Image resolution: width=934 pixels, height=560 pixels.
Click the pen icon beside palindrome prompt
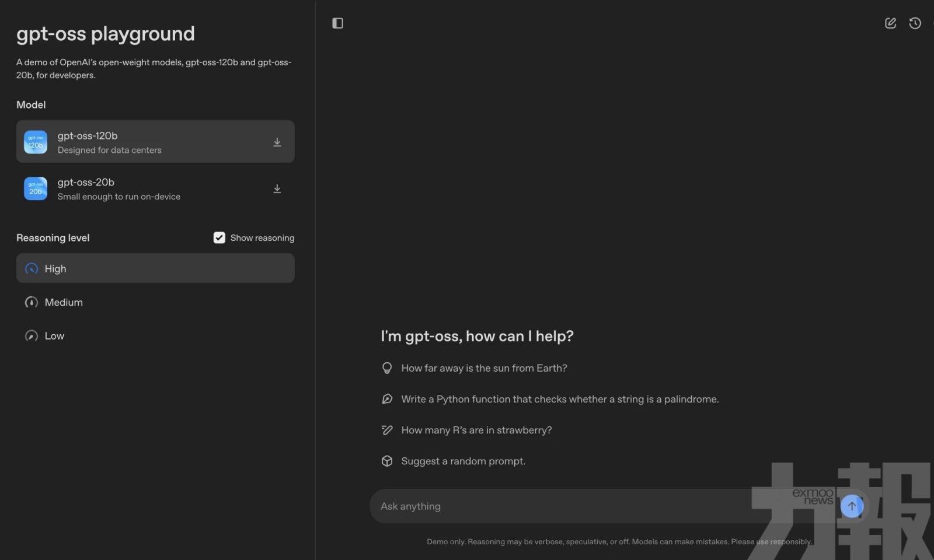387,399
